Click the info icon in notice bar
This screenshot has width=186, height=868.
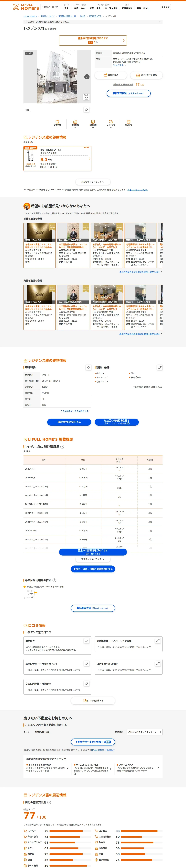[x=26, y=22]
